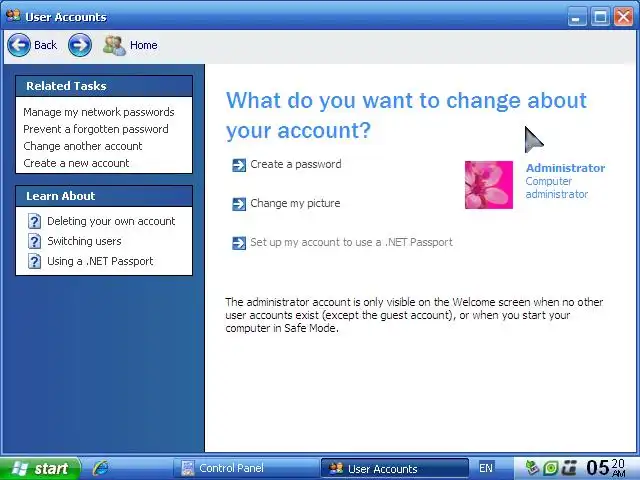Open Switching users help topic
The image size is (640, 480).
84,241
